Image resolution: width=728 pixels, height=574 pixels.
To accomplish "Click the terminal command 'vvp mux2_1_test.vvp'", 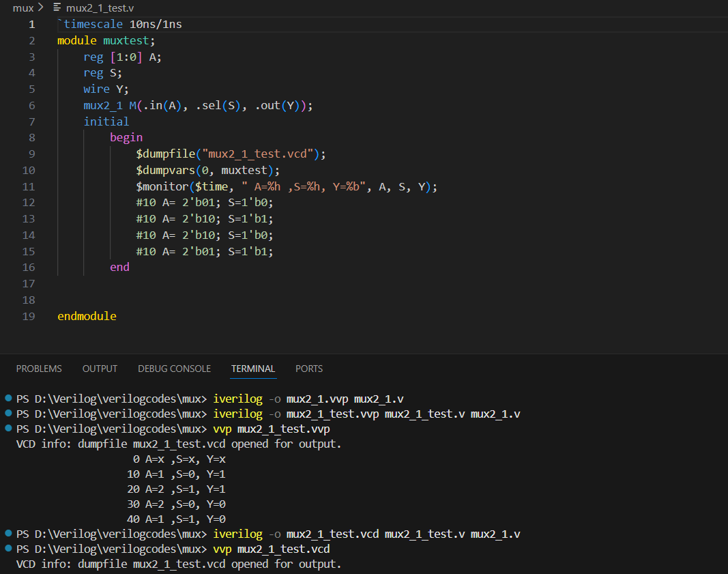I will coord(272,429).
